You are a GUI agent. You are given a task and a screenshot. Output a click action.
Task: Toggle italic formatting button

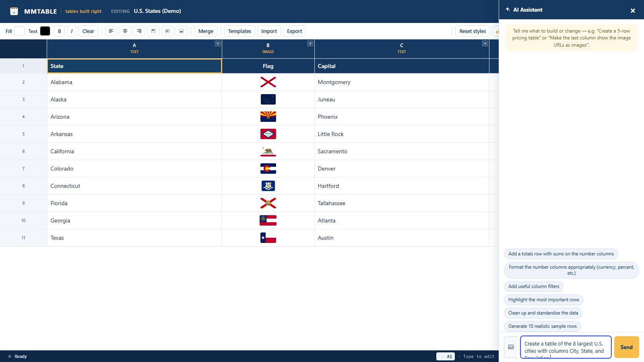[x=72, y=31]
